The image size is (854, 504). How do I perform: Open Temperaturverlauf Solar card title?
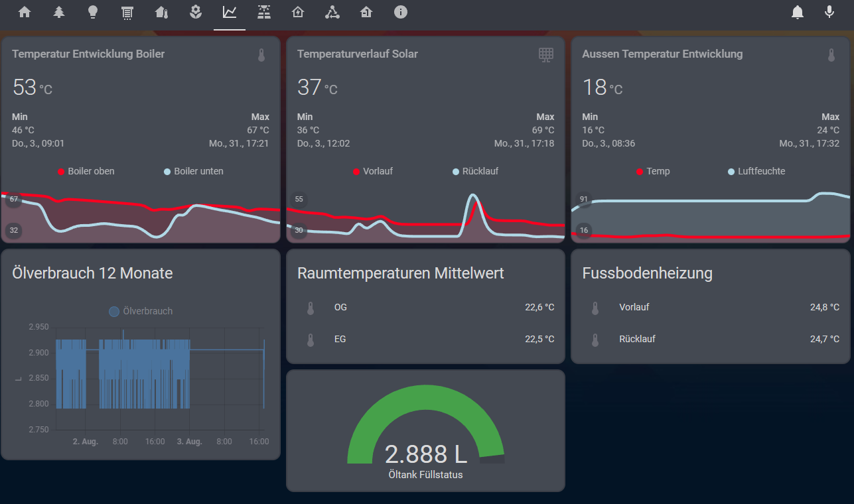click(358, 54)
